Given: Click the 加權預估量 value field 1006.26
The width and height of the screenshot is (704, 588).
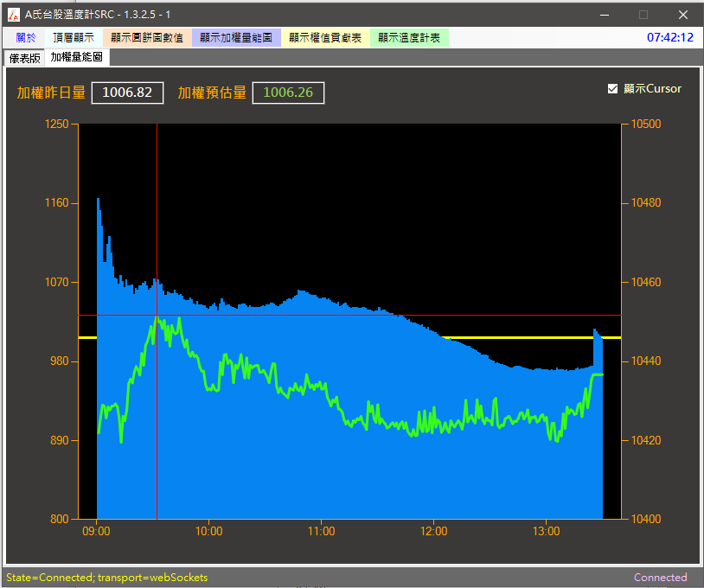Looking at the screenshot, I should tap(288, 93).
